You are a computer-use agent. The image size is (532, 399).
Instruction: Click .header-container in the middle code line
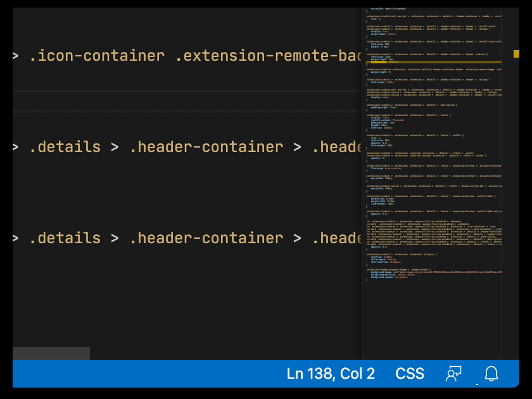coord(206,147)
